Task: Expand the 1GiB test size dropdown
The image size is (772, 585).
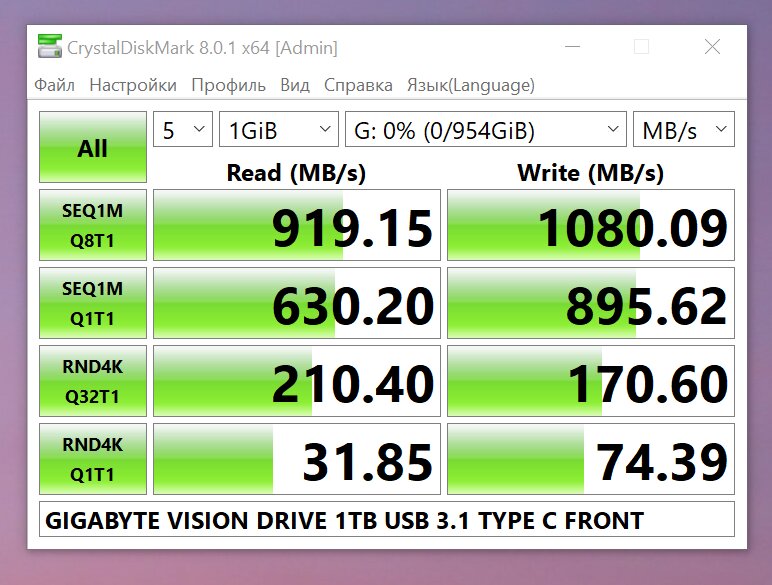Action: pos(279,130)
